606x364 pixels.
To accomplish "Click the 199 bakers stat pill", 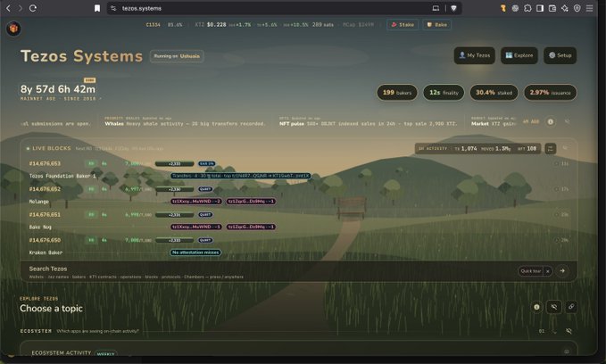I will [x=397, y=93].
